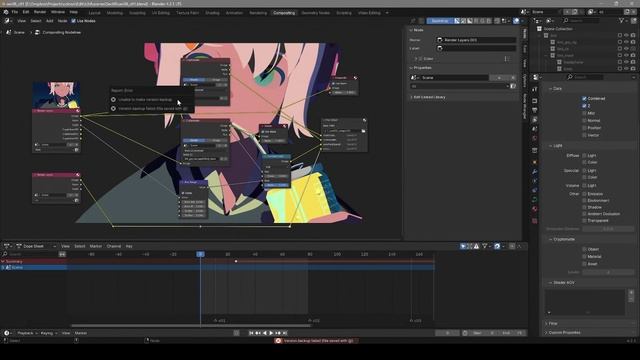Image resolution: width=640 pixels, height=360 pixels.
Task: Open the Render properties tab icon
Action: 535,101
